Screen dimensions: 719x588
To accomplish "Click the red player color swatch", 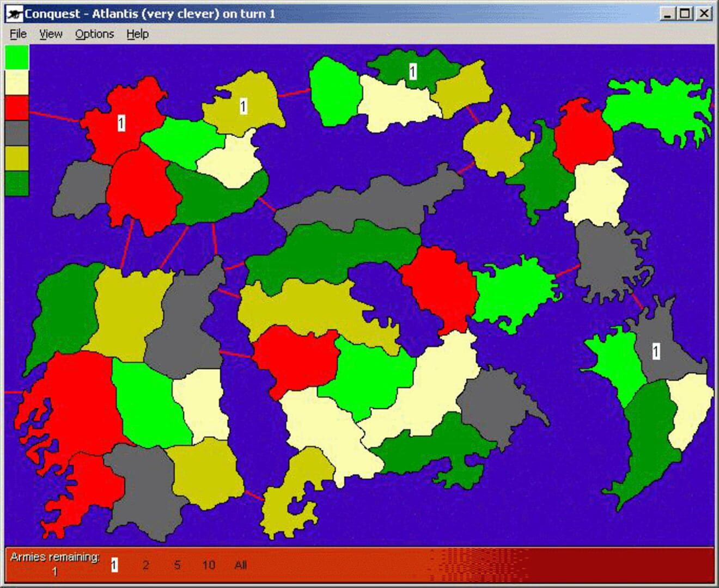I will coord(16,108).
